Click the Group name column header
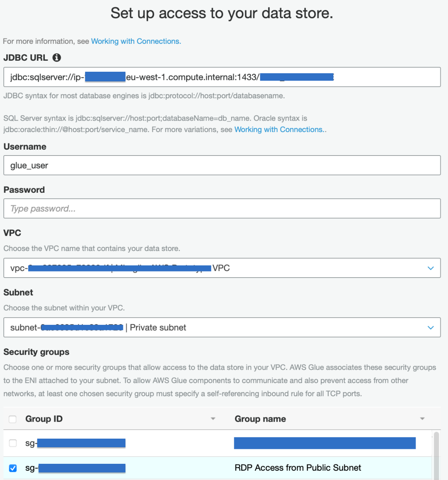Screen dimensions: 448x480 [x=260, y=419]
